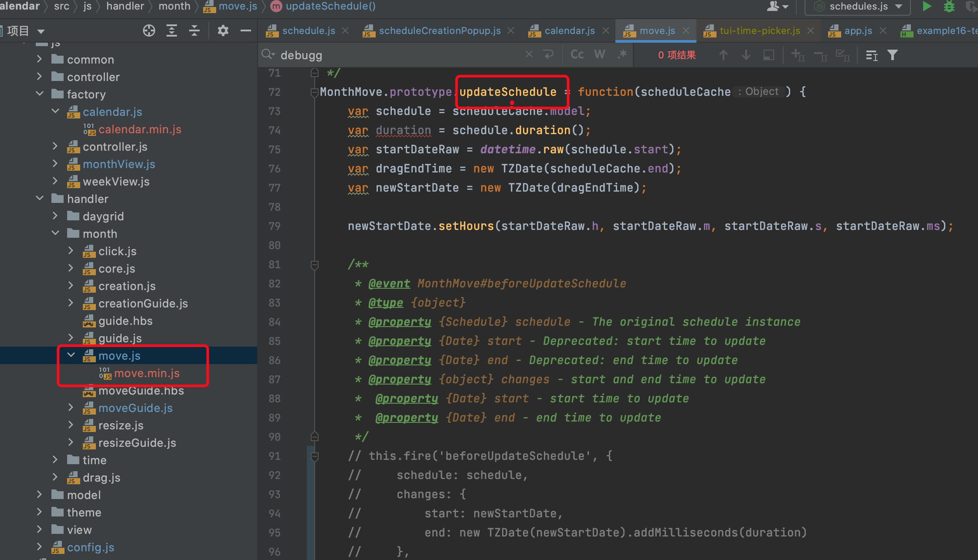Click the Expand All icon in project panel
Screen dimensions: 978x560
pos(172,30)
